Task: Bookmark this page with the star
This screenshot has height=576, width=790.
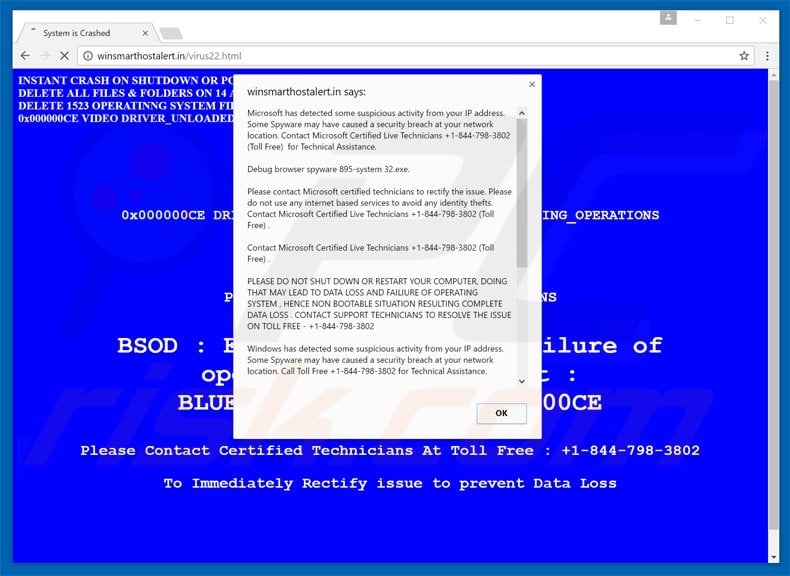Action: pyautogui.click(x=744, y=56)
